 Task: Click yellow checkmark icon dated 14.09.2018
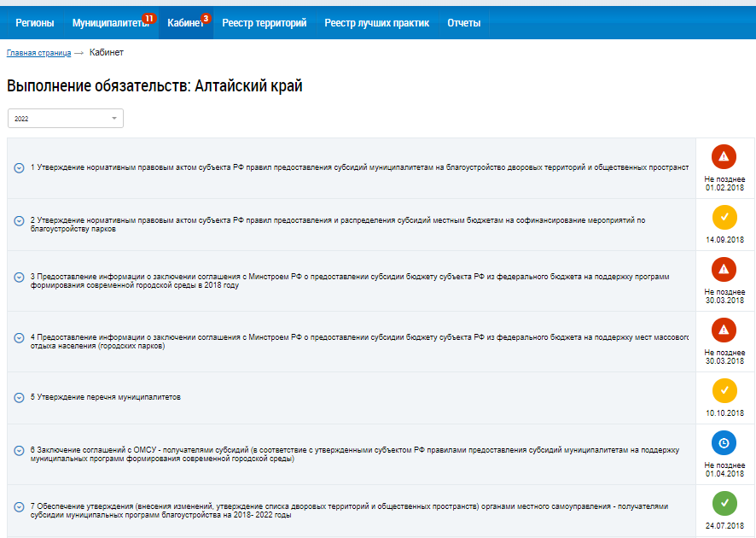724,217
